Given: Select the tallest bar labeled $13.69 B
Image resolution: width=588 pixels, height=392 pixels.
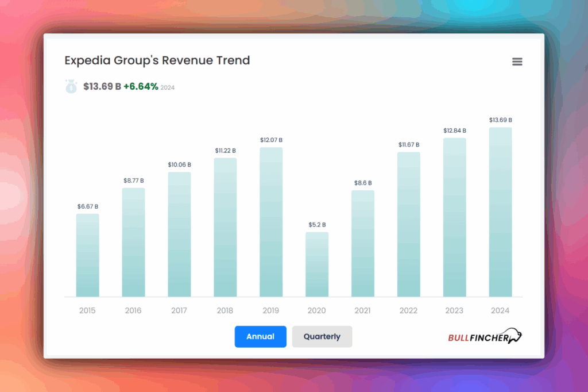Looking at the screenshot, I should [x=500, y=213].
